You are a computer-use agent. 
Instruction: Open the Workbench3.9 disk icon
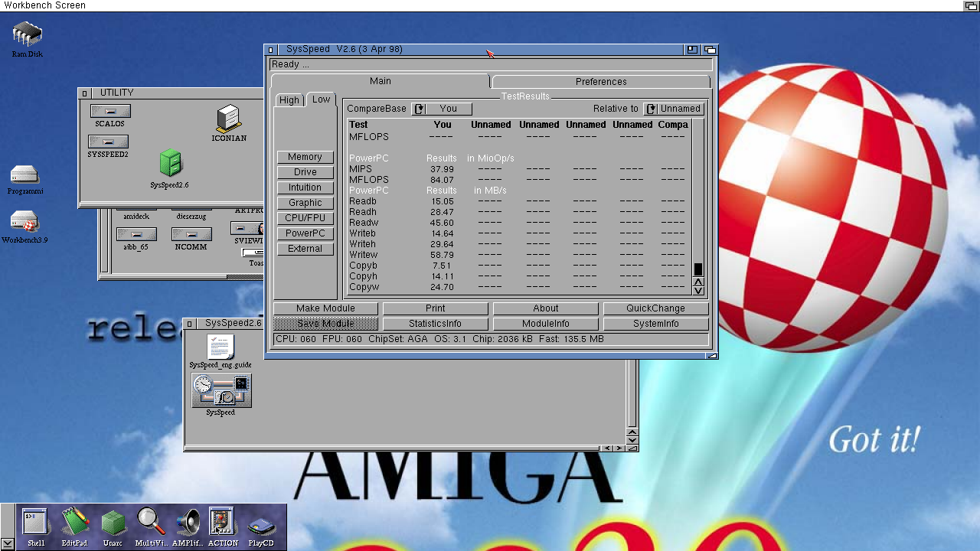(x=25, y=227)
